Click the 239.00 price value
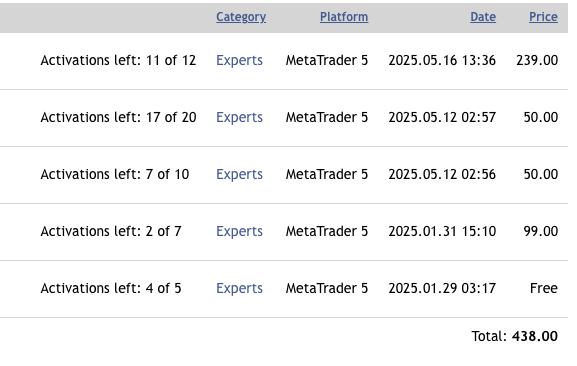577x366 pixels. [537, 60]
